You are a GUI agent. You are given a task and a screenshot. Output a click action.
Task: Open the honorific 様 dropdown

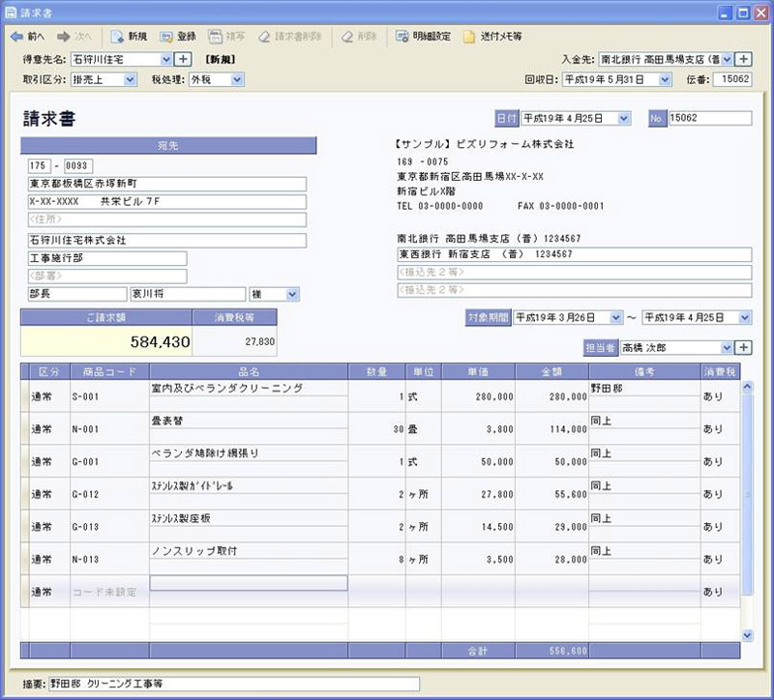pos(291,294)
